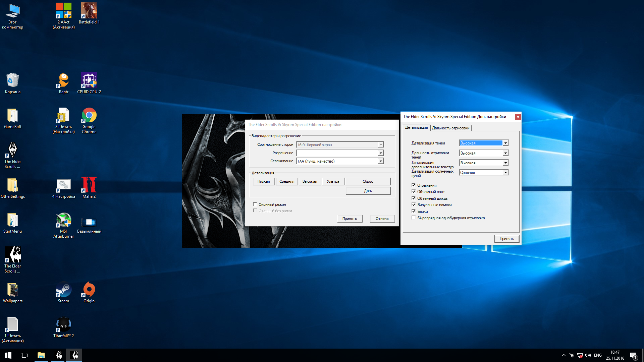Image resolution: width=644 pixels, height=362 pixels.
Task: Select Ультра detail preset
Action: [333, 181]
